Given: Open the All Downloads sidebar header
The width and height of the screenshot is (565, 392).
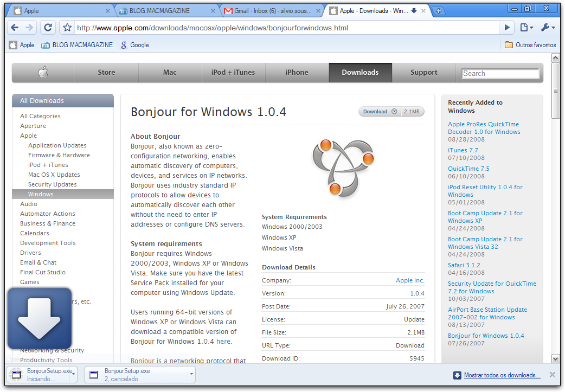Looking at the screenshot, I should pos(63,100).
